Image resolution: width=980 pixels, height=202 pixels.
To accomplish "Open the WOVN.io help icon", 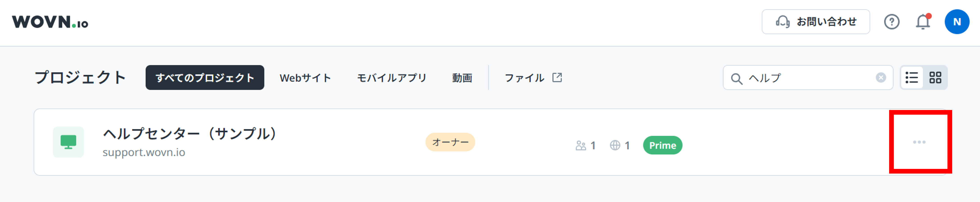I will 892,22.
